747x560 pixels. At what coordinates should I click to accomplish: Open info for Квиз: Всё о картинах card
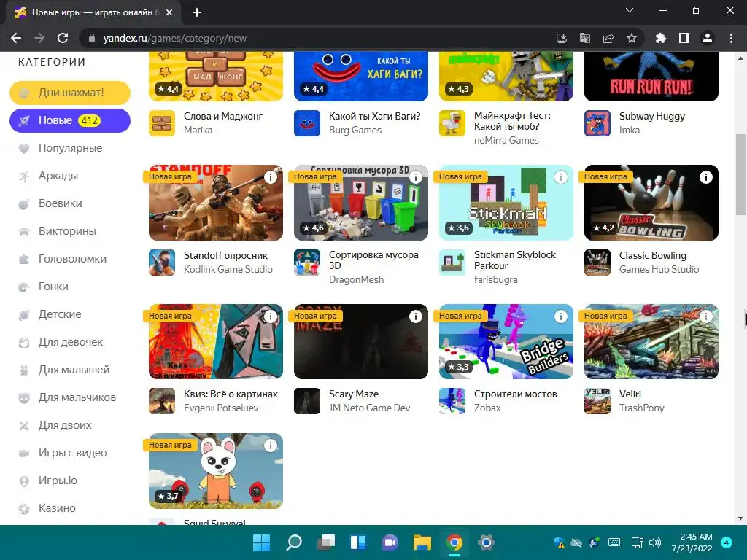pyautogui.click(x=271, y=316)
